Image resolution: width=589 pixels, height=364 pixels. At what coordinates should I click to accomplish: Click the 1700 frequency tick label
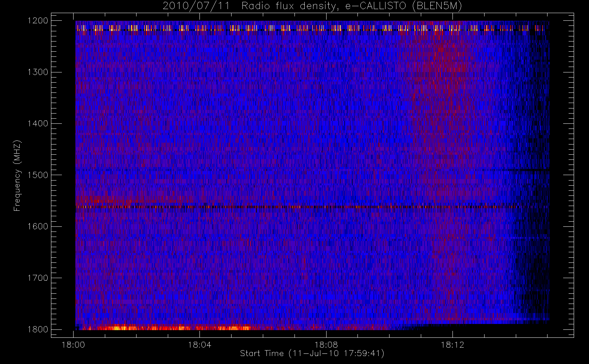coord(38,278)
